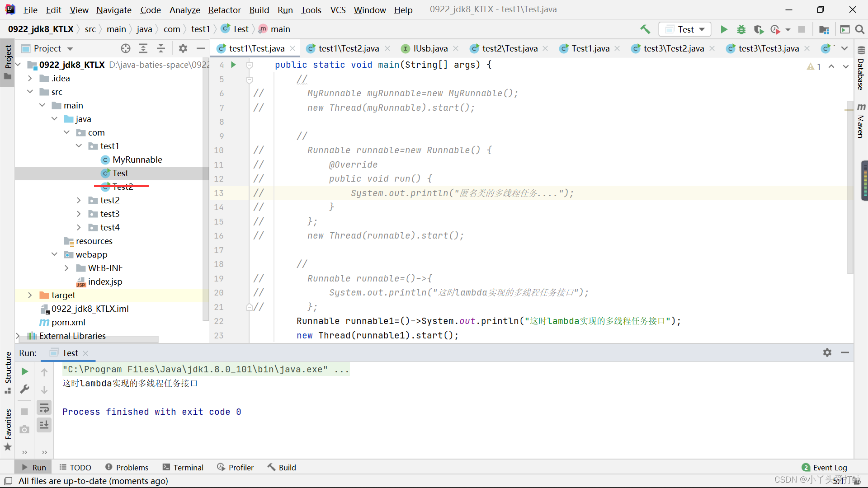This screenshot has width=868, height=488.
Task: Click the editor vertical scrollbar
Action: coord(850,188)
